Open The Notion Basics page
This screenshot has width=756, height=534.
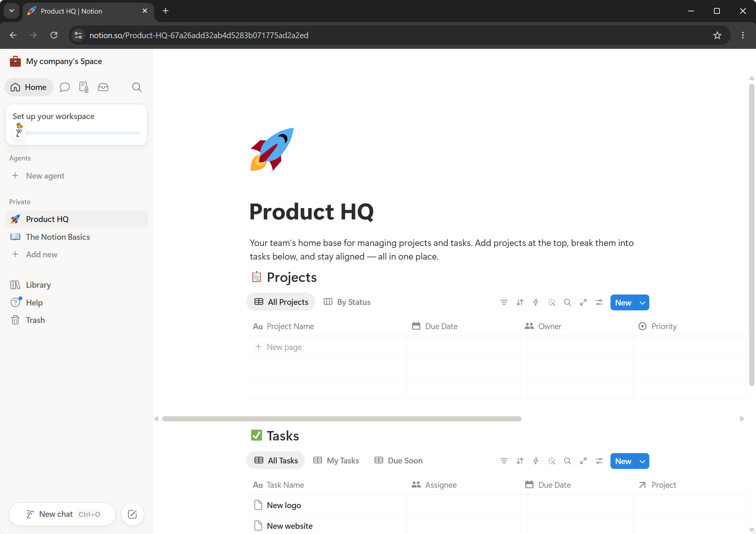(x=76, y=237)
